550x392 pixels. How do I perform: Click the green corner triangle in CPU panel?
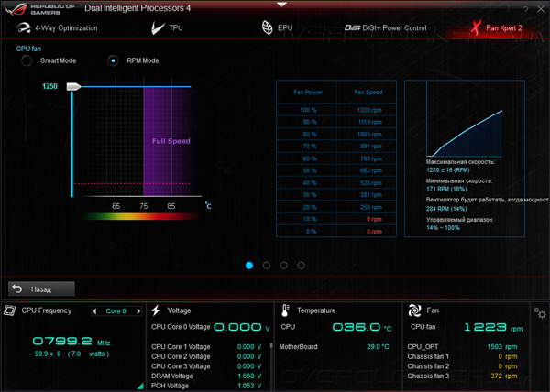[140, 386]
